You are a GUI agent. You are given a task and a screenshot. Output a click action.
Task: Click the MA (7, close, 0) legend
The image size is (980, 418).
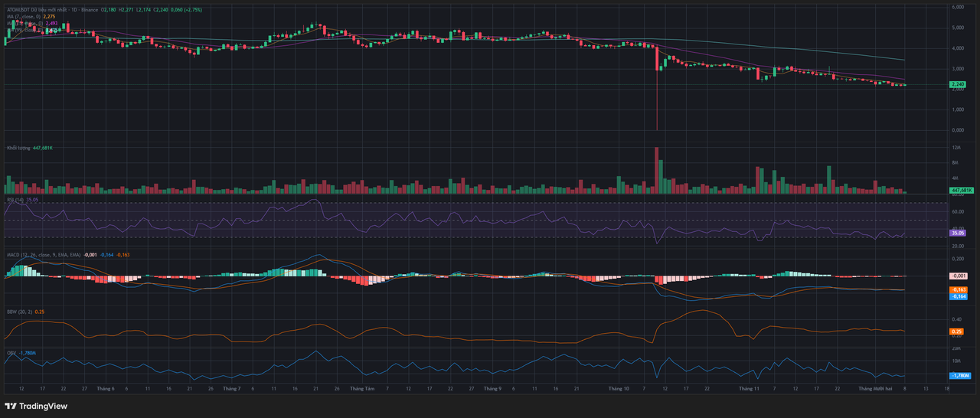click(31, 16)
